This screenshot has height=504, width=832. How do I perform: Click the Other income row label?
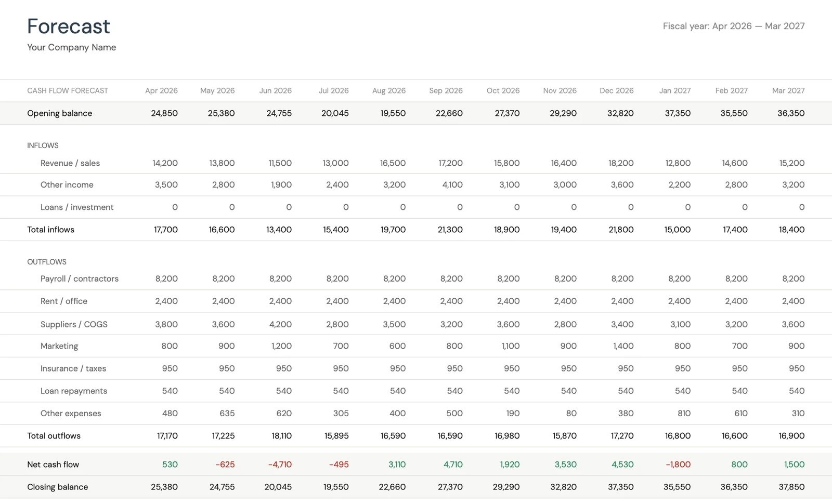point(67,184)
